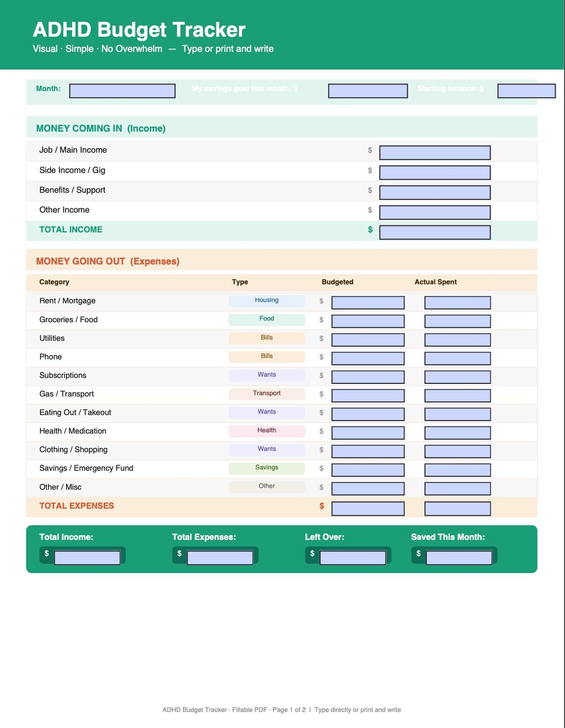Click Phone Budgeted field

coord(368,359)
